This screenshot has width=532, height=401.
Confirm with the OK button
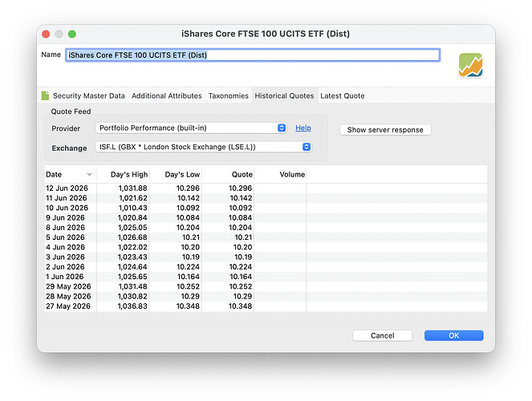[453, 335]
